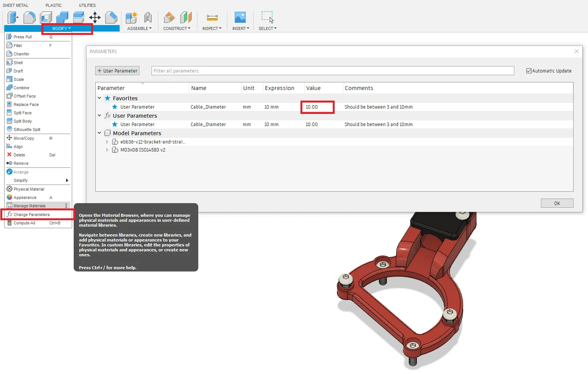The height and width of the screenshot is (374, 588).
Task: Open the CONSTRUCT dropdown menu
Action: point(177,28)
